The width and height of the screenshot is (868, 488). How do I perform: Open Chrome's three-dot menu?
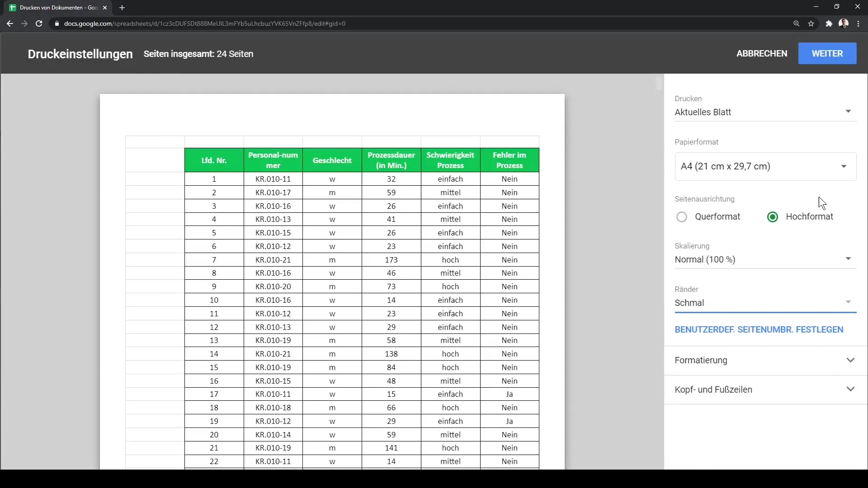coord(858,23)
